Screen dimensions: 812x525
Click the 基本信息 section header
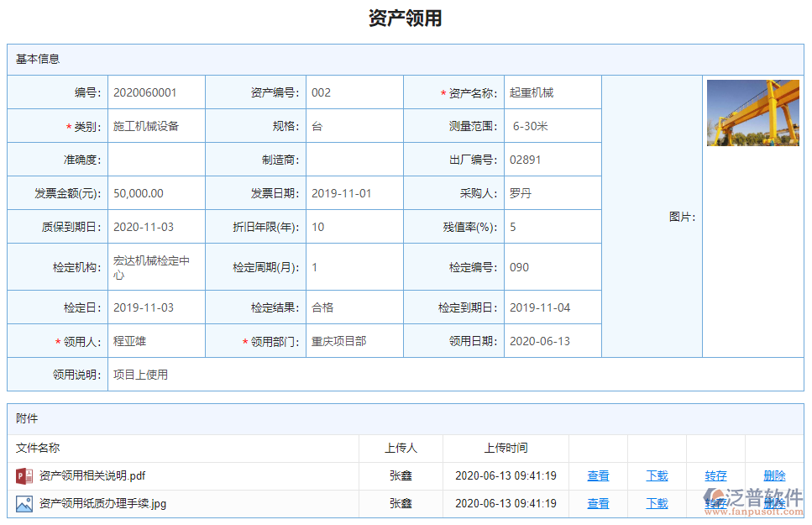tap(38, 60)
